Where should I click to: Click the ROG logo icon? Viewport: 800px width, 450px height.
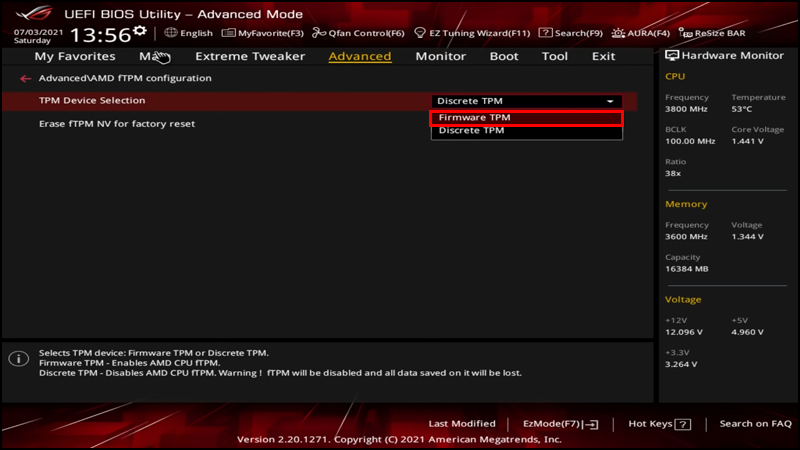tap(33, 13)
